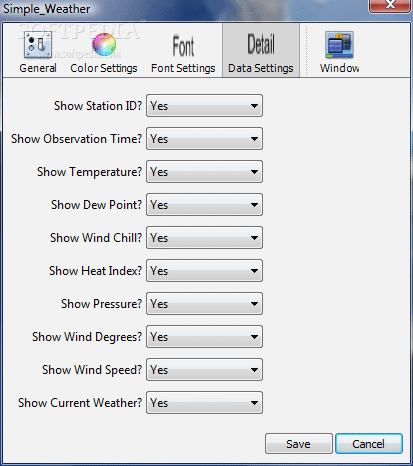Expand the Show Wind Chill dropdown
413x466 pixels.
(x=204, y=238)
